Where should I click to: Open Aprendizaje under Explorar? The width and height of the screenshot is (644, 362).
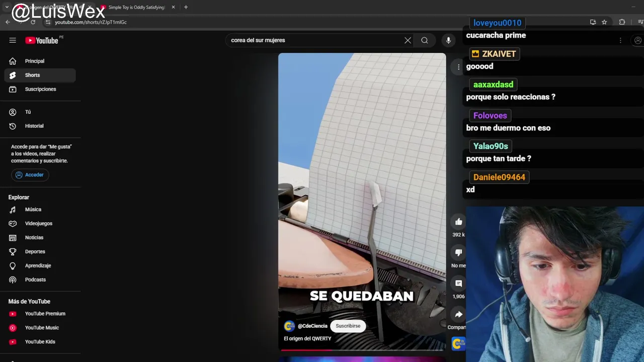click(40, 265)
